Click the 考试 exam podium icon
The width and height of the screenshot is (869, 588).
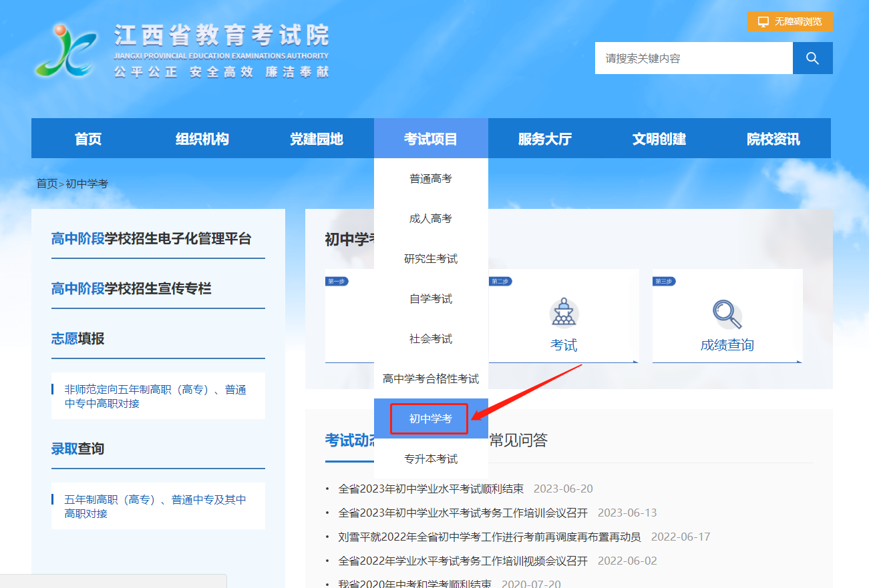point(564,312)
